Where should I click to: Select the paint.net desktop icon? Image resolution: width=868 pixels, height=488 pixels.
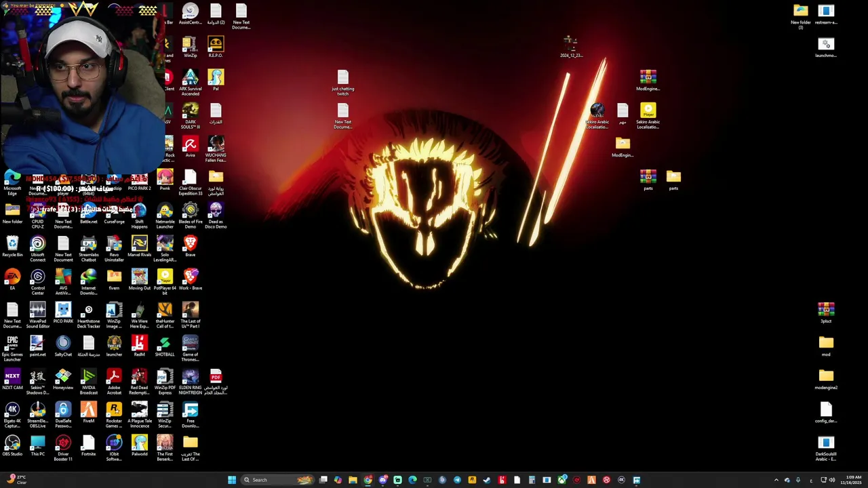point(38,346)
